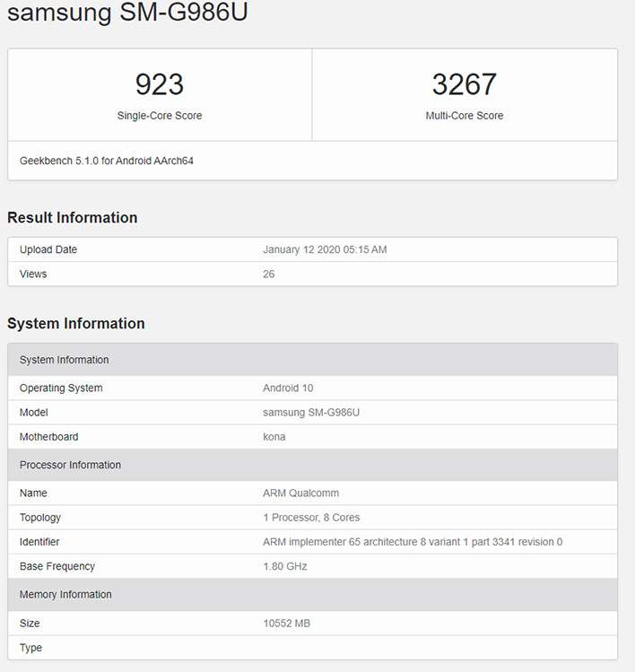
Task: Click the 1.80 GHz base frequency value
Action: pos(284,566)
